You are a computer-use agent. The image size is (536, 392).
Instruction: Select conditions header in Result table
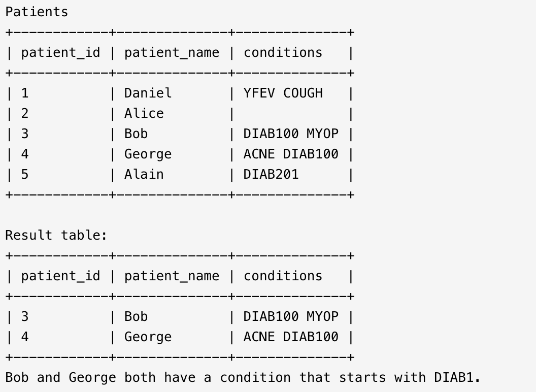click(283, 276)
